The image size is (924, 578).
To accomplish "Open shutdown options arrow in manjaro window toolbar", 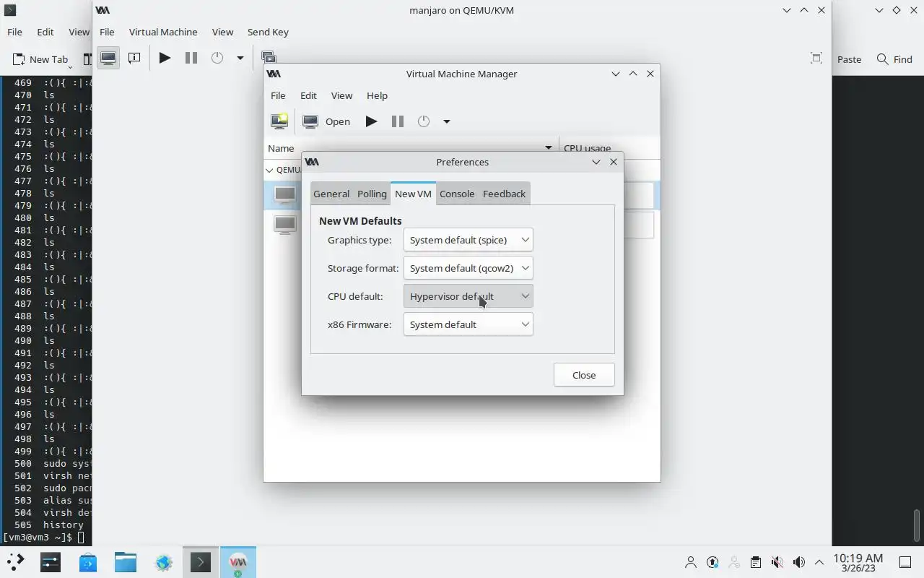I will [240, 58].
